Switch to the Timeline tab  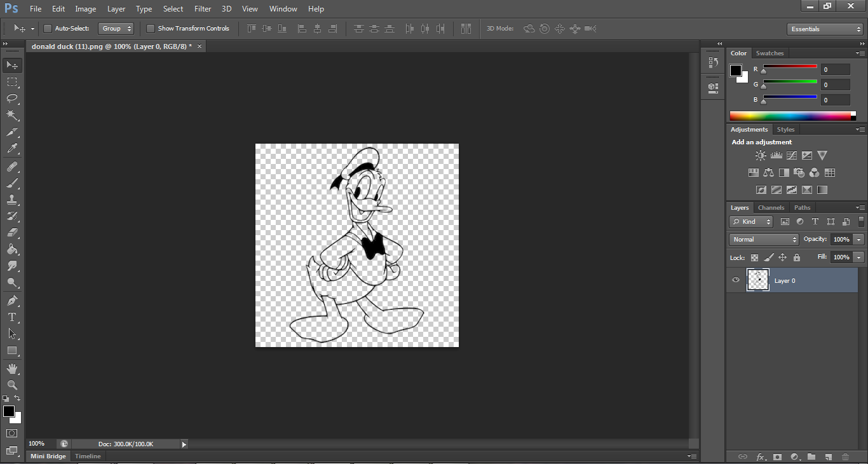pyautogui.click(x=88, y=456)
